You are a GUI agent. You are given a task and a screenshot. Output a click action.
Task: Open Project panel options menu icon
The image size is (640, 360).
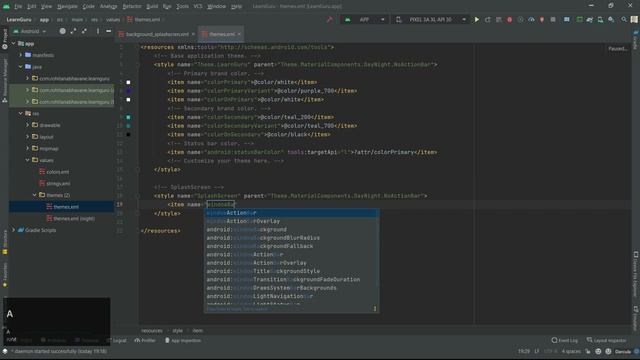click(98, 31)
